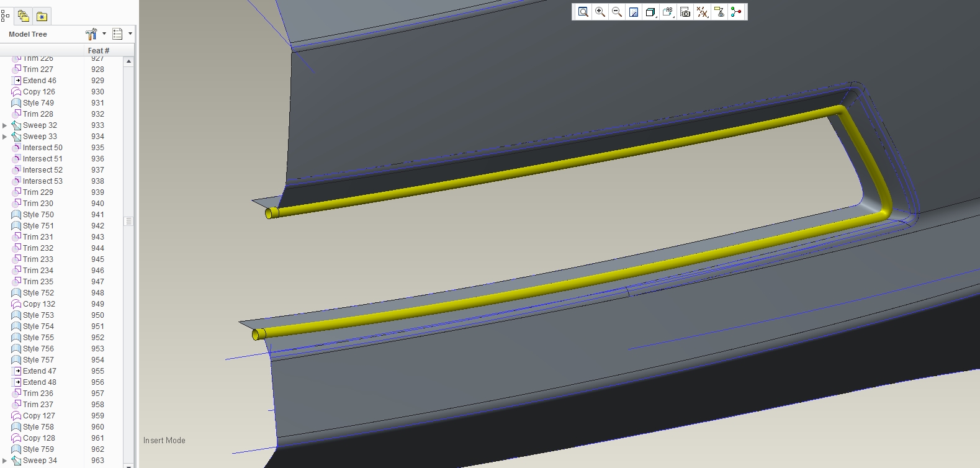Select the Copy 128 feature icon

(17, 438)
